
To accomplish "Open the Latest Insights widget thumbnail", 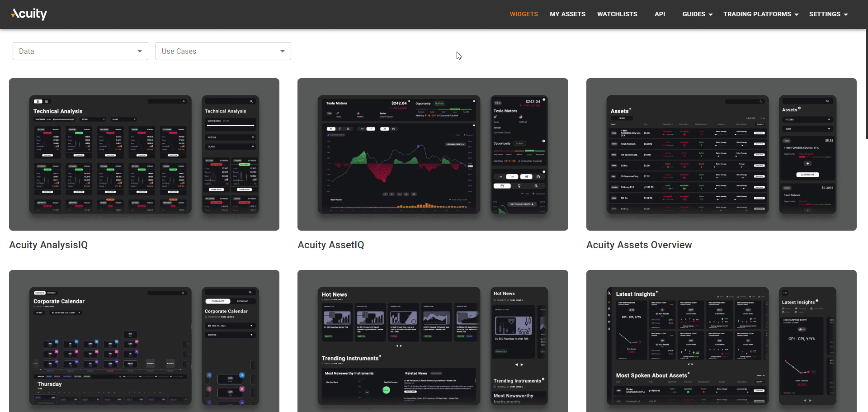I will tap(721, 341).
